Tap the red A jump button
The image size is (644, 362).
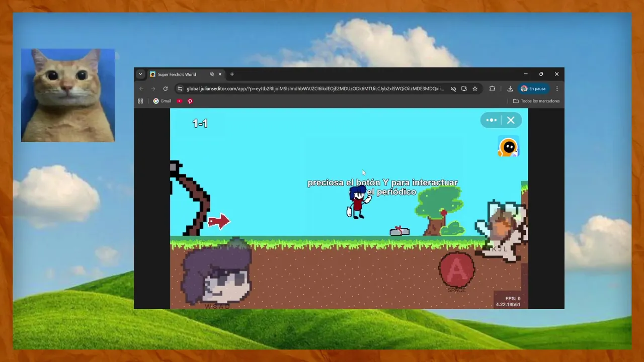(x=456, y=269)
